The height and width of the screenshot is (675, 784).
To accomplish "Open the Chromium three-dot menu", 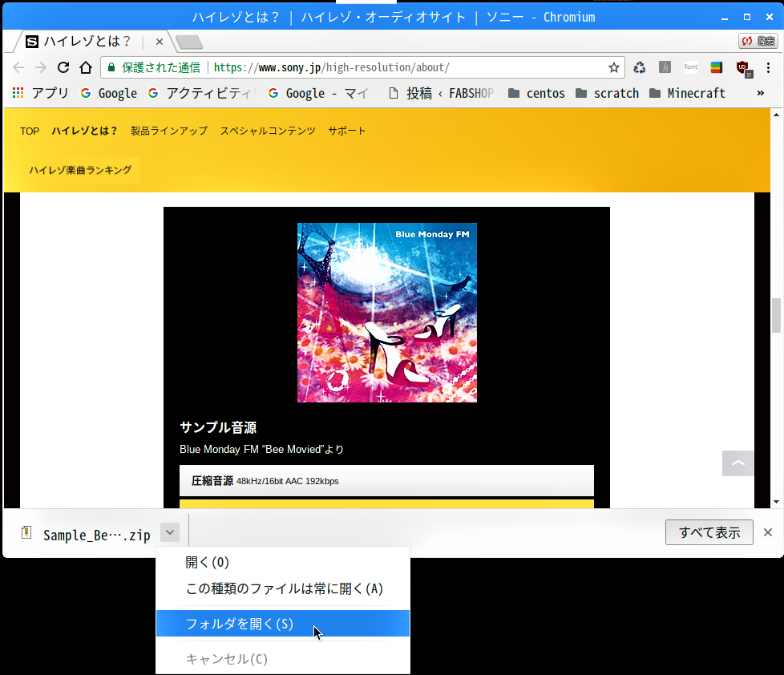I will (x=769, y=67).
